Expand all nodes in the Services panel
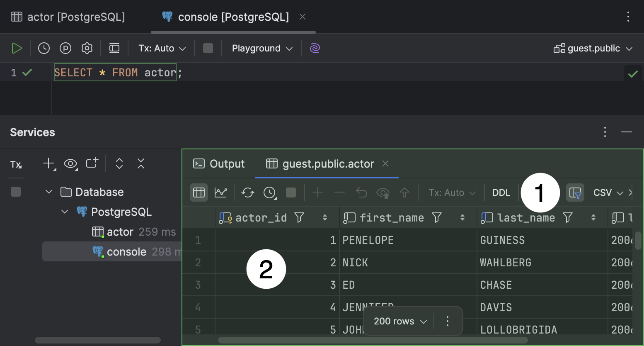The image size is (644, 346). tap(119, 163)
